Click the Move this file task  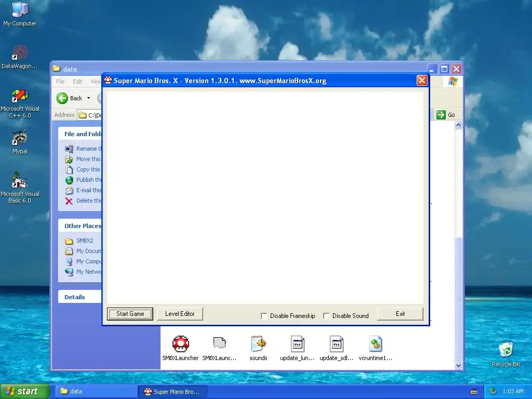(84, 159)
